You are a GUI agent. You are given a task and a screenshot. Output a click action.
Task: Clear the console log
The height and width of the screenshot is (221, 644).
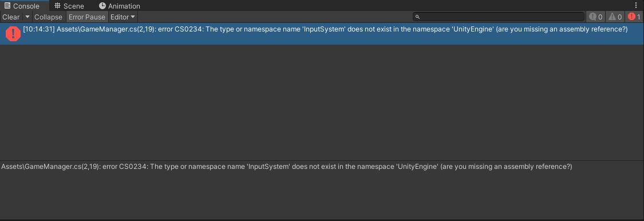pyautogui.click(x=11, y=17)
